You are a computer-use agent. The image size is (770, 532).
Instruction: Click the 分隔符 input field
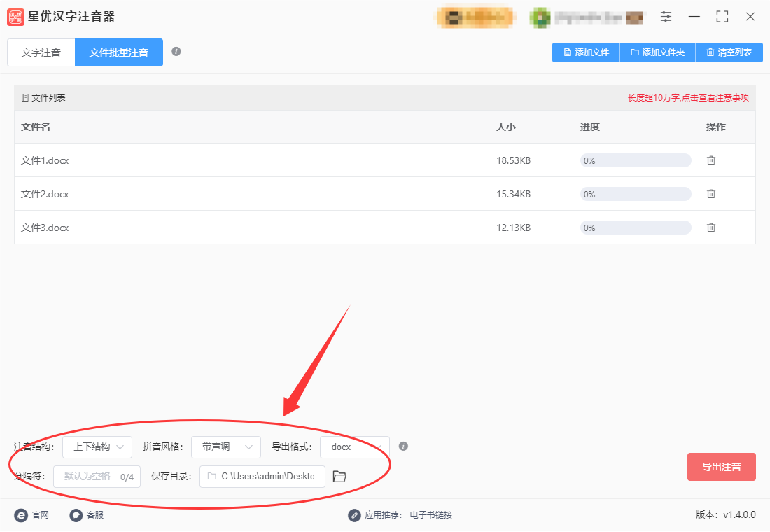click(97, 477)
